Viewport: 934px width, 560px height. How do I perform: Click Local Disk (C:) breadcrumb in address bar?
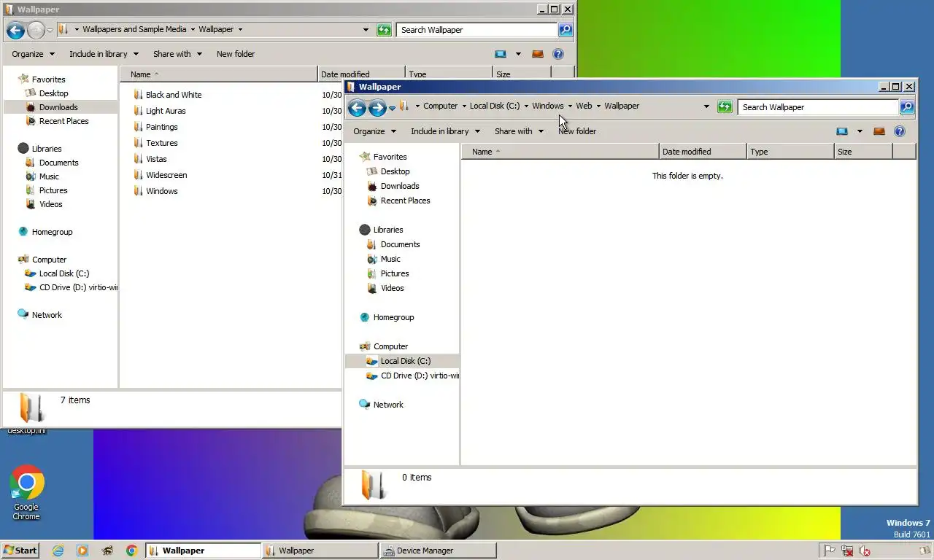(x=495, y=106)
